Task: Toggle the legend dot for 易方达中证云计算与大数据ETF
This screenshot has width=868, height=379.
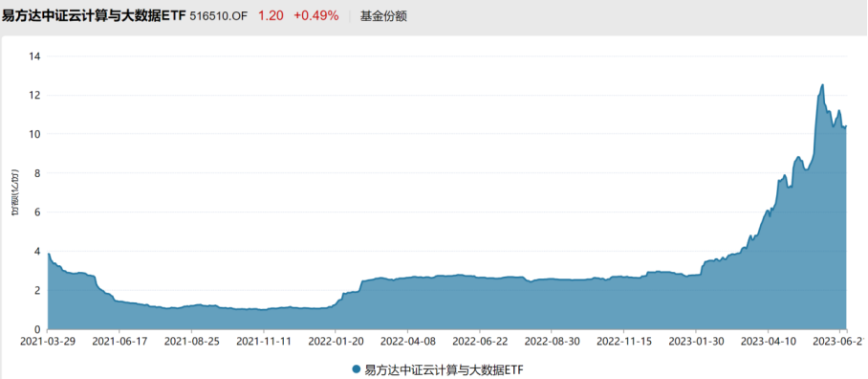Action: tap(356, 369)
